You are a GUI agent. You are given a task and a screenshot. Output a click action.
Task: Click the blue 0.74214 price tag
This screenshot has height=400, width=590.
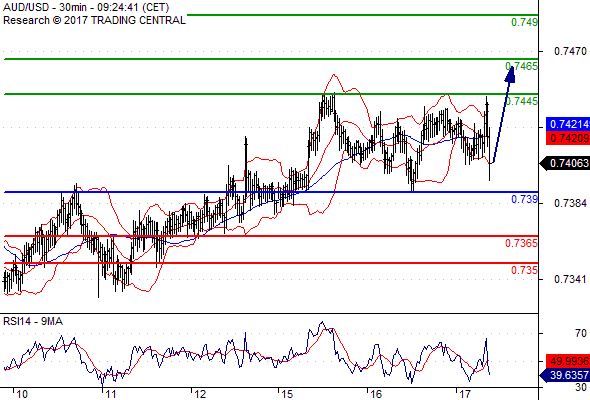coord(568,124)
